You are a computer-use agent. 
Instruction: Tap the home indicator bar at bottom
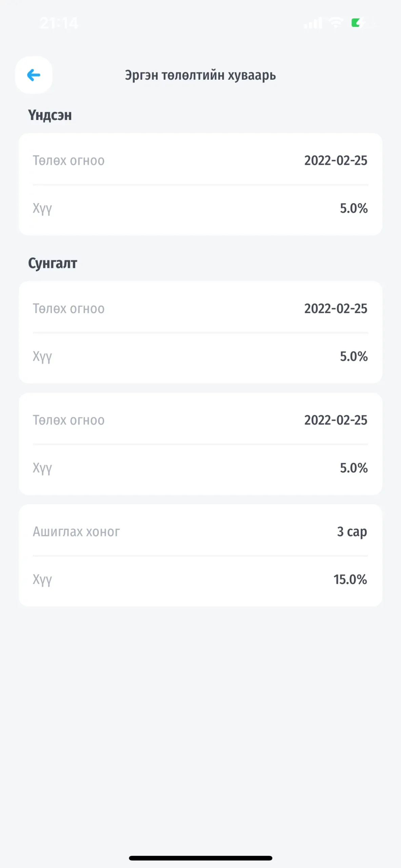click(200, 858)
